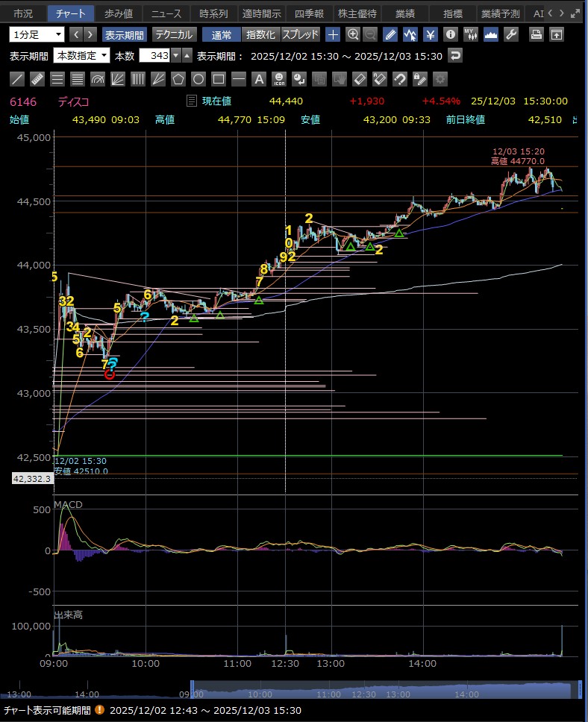Select the text annotation 'A' tool
The width and height of the screenshot is (588, 722).
point(258,79)
